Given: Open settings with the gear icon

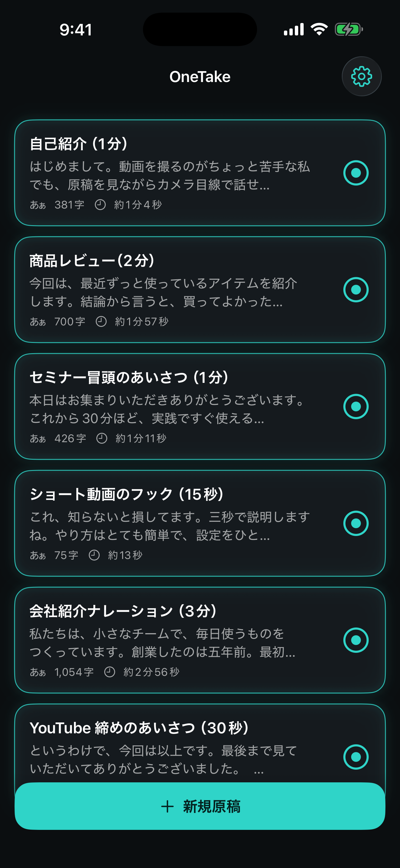Looking at the screenshot, I should tap(362, 77).
